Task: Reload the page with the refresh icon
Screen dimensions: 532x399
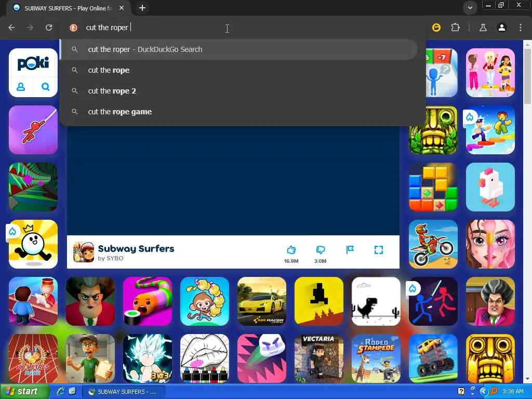Action: 49,28
